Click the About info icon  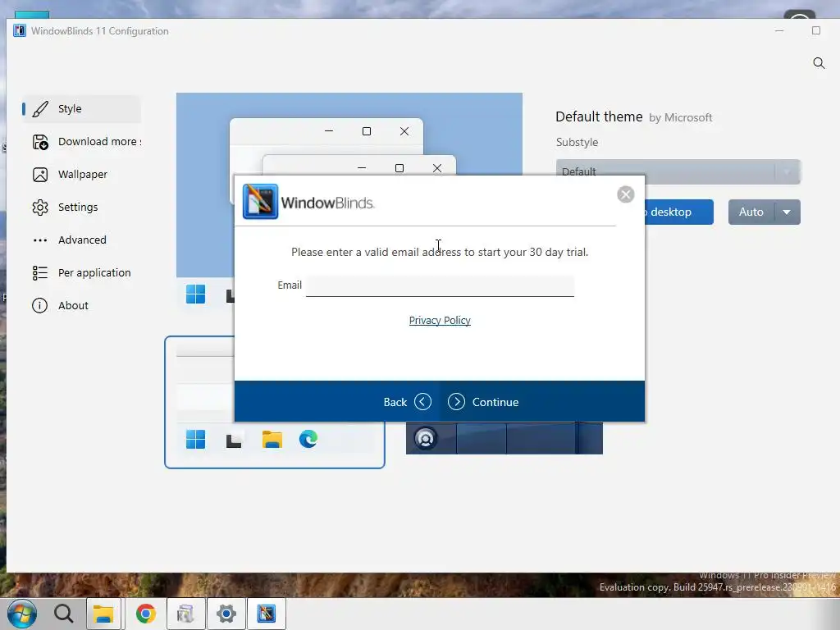point(40,305)
